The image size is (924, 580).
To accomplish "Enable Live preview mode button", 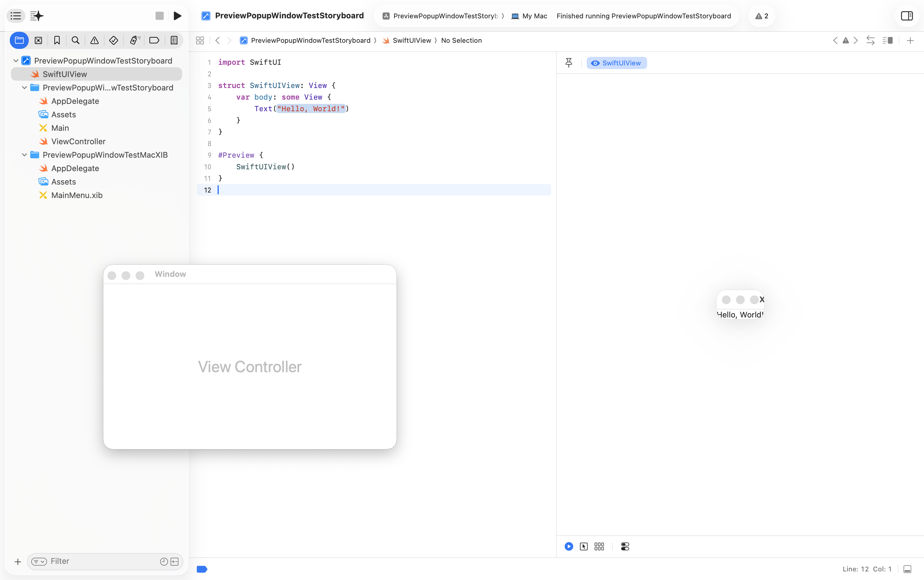I will 569,546.
